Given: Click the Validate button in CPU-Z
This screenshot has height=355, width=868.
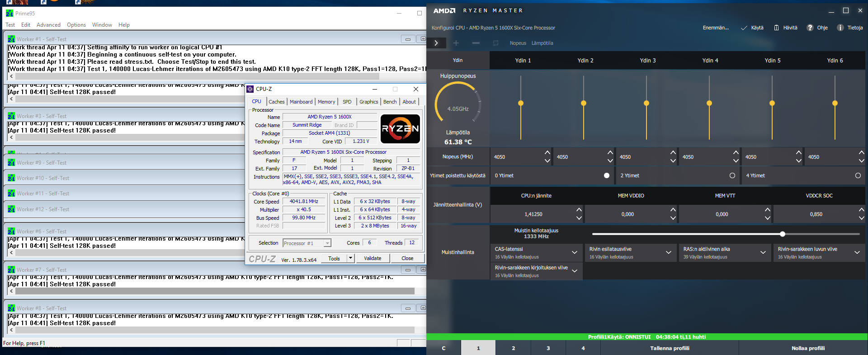Looking at the screenshot, I should click(x=373, y=258).
